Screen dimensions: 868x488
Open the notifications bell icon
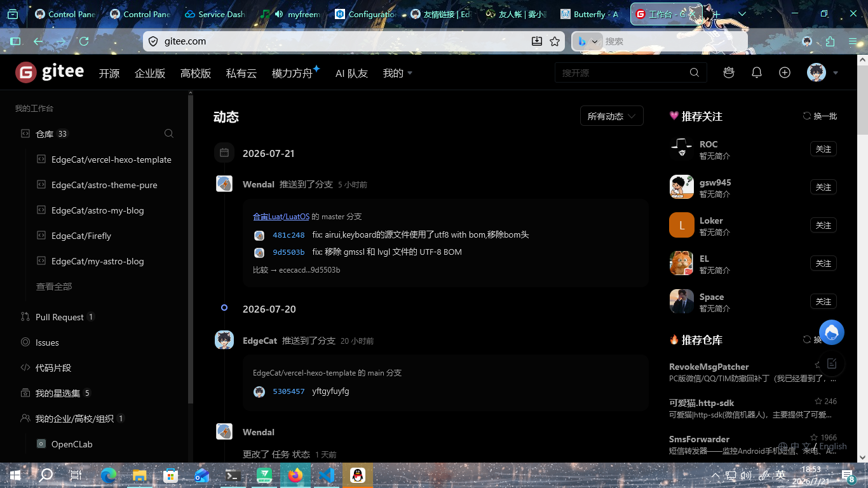757,72
